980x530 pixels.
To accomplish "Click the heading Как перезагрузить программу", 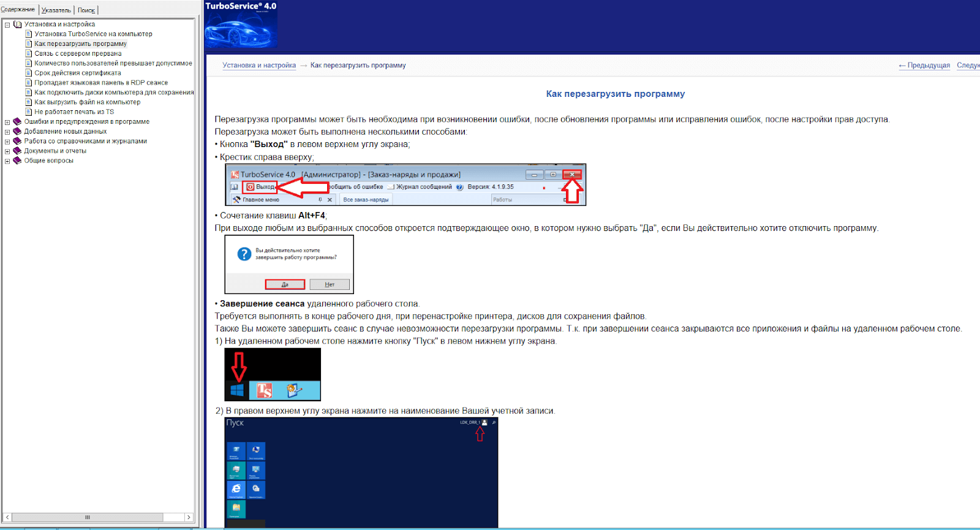I will (x=616, y=94).
